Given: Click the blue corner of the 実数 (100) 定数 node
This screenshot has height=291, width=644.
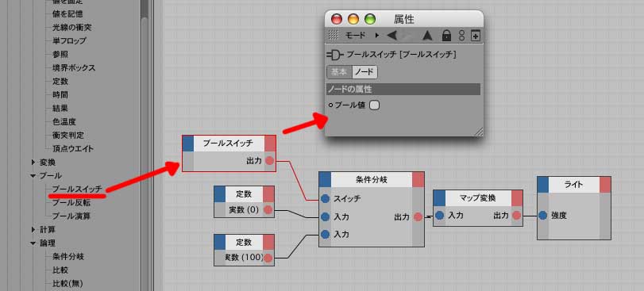Looking at the screenshot, I should point(220,242).
